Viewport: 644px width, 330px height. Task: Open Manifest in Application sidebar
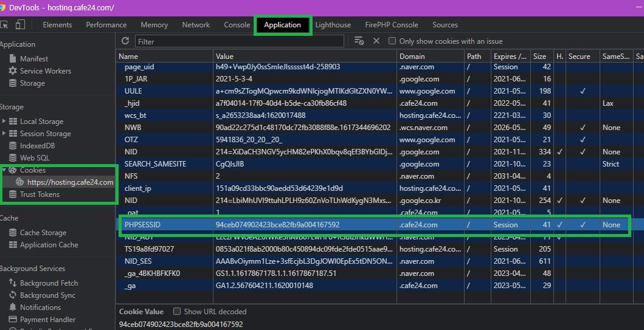coord(33,59)
